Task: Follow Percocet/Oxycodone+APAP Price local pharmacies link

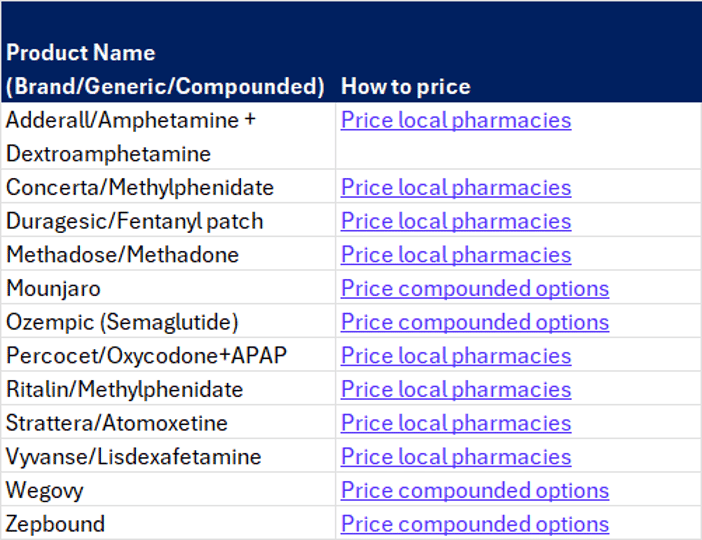Action: [456, 356]
